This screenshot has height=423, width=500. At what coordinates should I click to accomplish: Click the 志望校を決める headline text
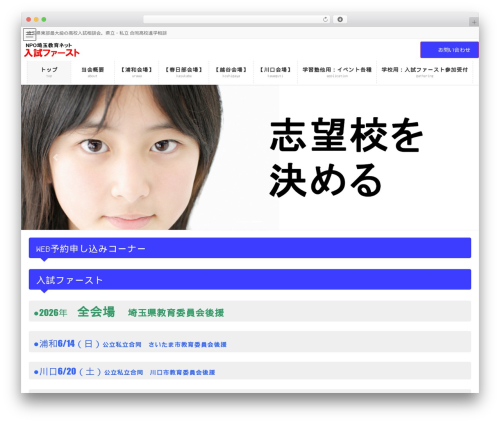[x=346, y=157]
